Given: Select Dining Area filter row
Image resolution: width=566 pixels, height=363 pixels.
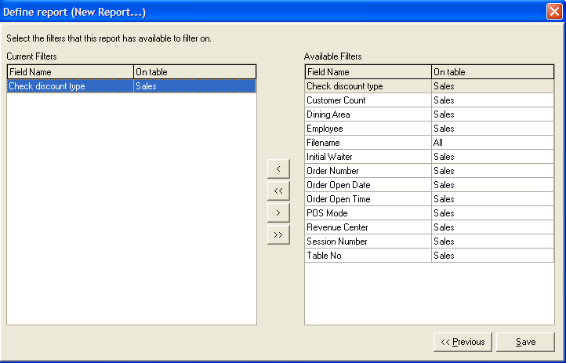Looking at the screenshot, I should [x=429, y=114].
